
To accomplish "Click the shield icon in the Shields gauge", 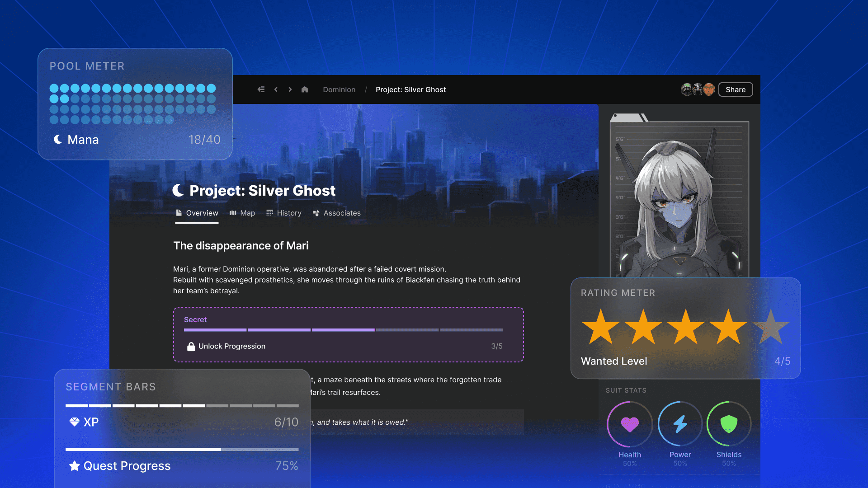I will click(x=729, y=424).
